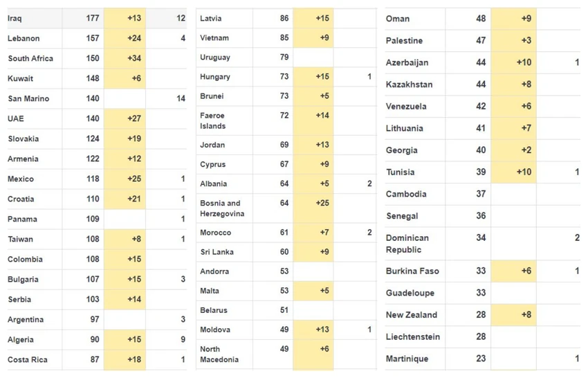The image size is (588, 378).
Task: Click the +15 cell beside Hungary
Action: tap(313, 77)
